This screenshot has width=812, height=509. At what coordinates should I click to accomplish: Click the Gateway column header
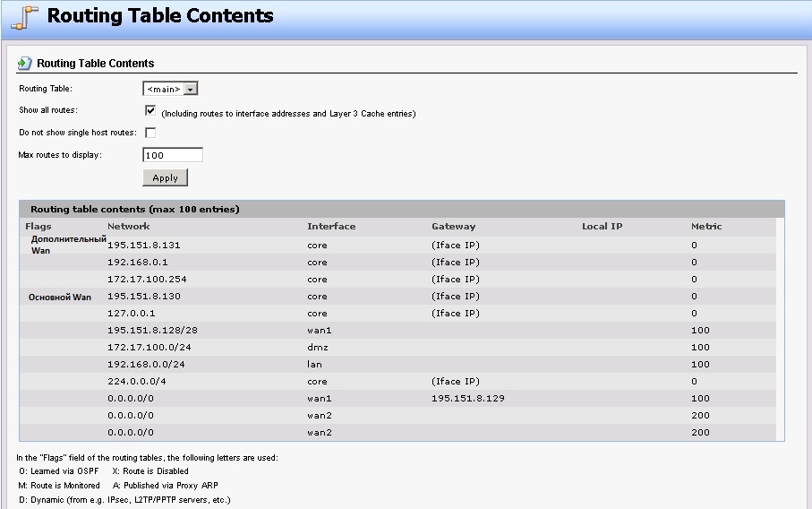pyautogui.click(x=454, y=227)
